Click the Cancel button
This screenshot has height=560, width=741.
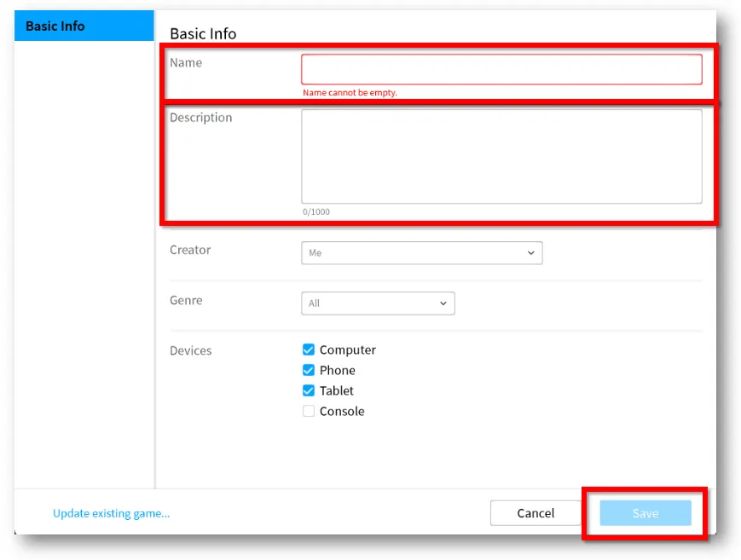[x=535, y=513]
